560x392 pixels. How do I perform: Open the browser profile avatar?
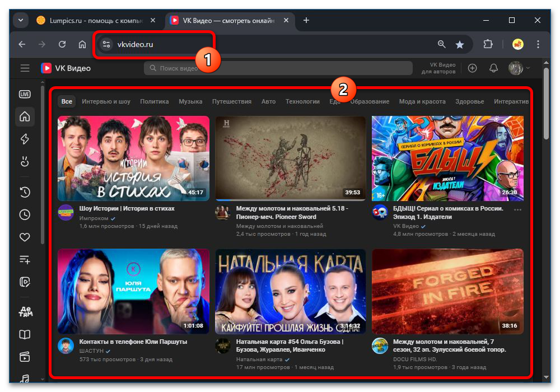(517, 44)
